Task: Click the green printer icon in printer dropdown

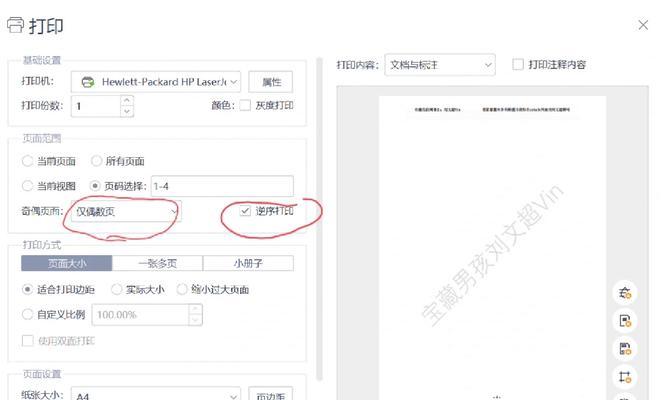Action: [x=88, y=82]
